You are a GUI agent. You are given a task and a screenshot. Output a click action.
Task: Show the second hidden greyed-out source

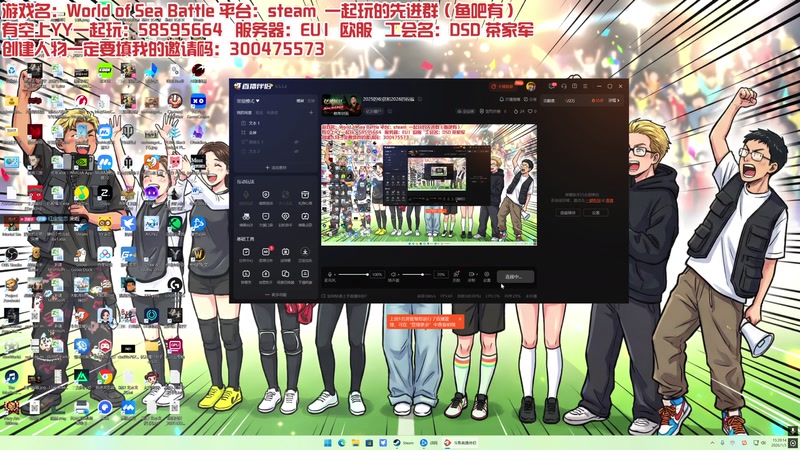(x=296, y=151)
